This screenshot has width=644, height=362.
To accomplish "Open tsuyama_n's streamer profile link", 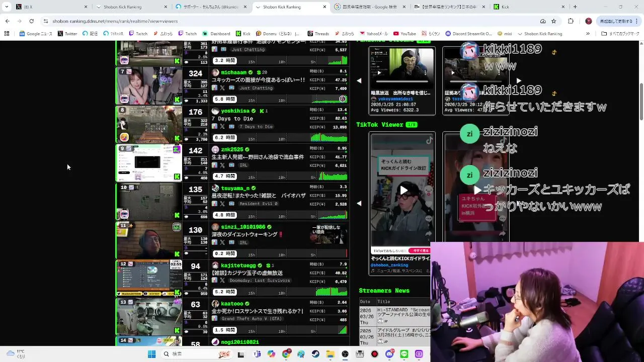I will tap(235, 188).
